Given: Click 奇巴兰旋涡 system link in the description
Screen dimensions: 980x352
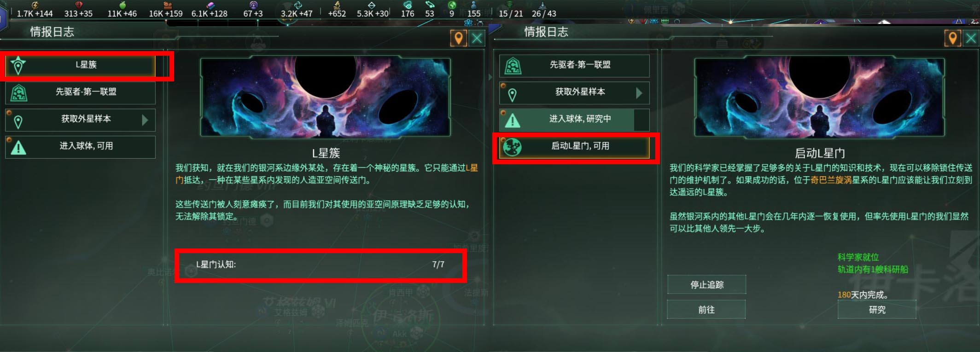Looking at the screenshot, I should (x=831, y=180).
